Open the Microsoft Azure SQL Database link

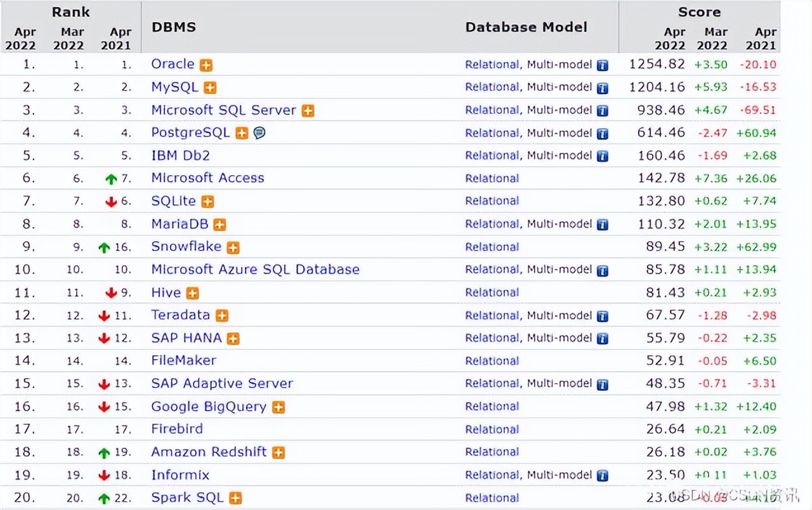[255, 270]
